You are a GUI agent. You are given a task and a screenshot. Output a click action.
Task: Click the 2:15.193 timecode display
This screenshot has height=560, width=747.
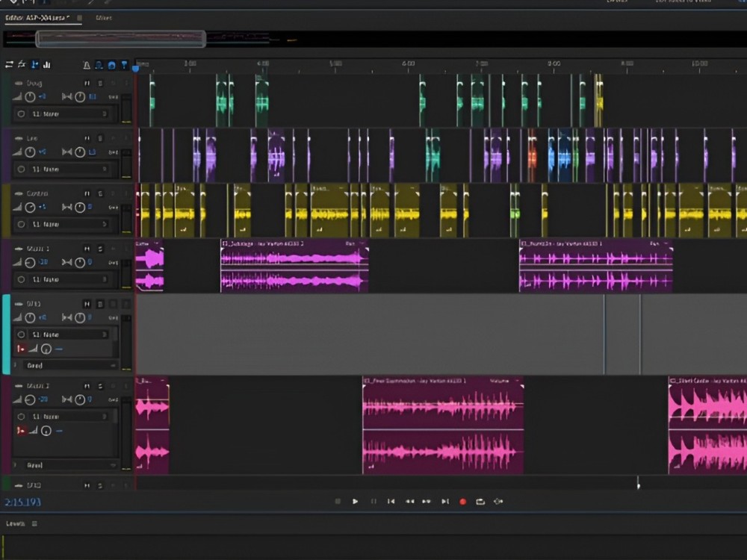click(x=22, y=503)
